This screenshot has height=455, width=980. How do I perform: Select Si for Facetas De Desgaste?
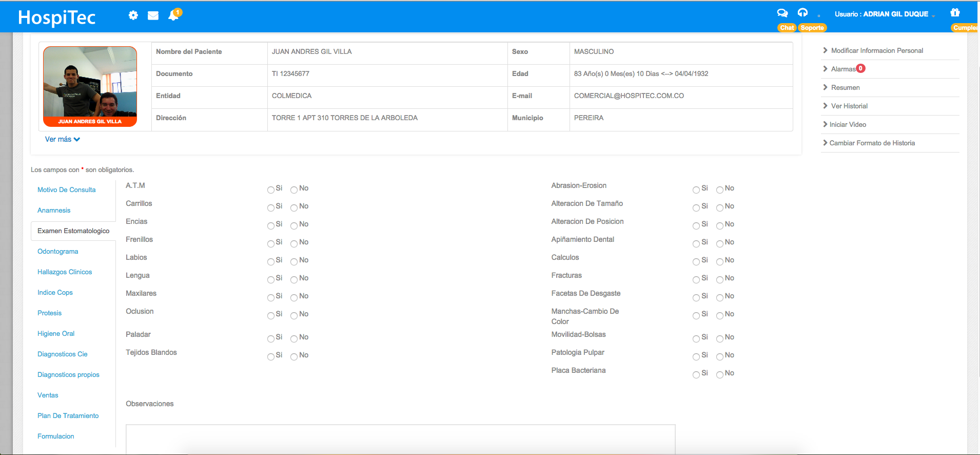(696, 298)
